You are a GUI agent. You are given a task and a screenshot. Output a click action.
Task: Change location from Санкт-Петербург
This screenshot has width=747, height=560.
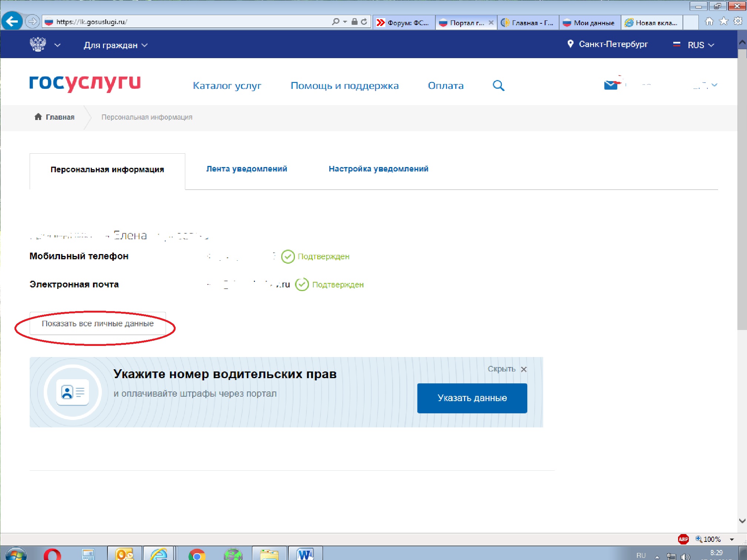[x=608, y=44]
